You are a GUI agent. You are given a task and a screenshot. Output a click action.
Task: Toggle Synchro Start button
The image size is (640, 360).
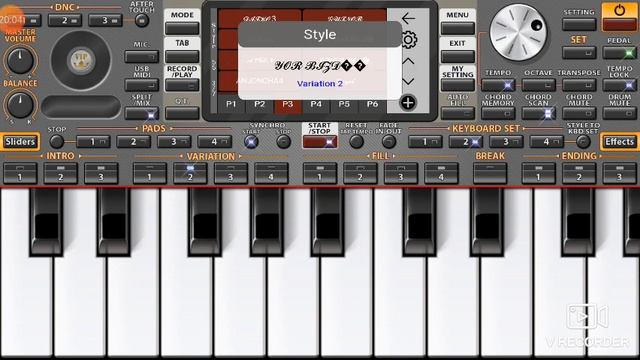(x=251, y=142)
